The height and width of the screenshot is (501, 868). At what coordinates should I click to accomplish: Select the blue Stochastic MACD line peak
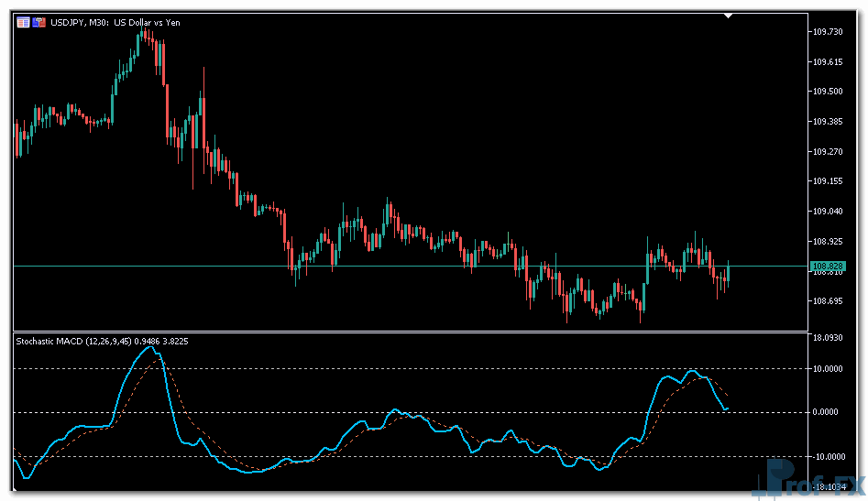click(x=149, y=348)
